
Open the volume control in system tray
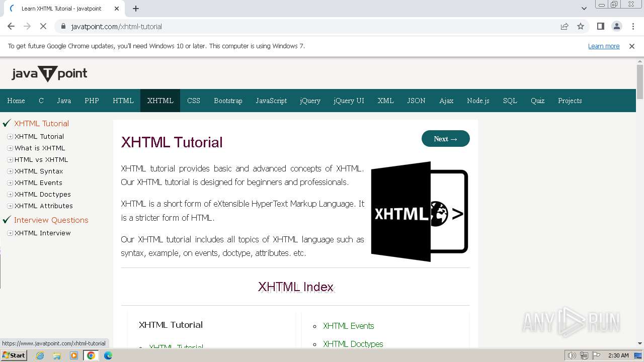[x=572, y=355]
